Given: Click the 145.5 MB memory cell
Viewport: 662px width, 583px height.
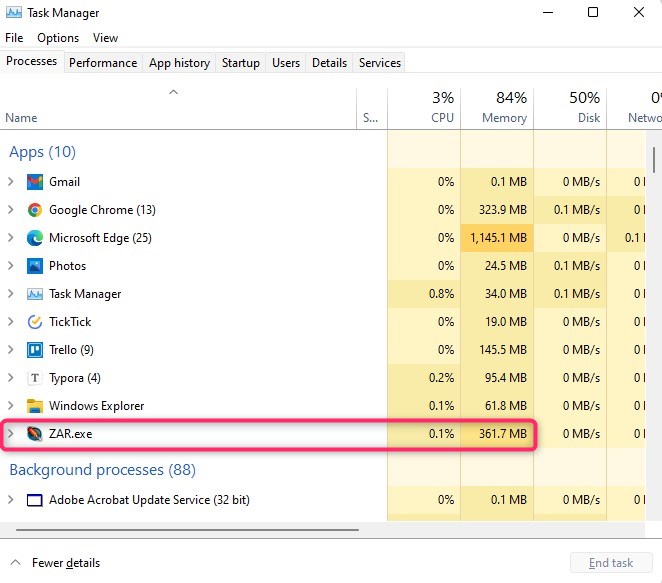Looking at the screenshot, I should [497, 350].
